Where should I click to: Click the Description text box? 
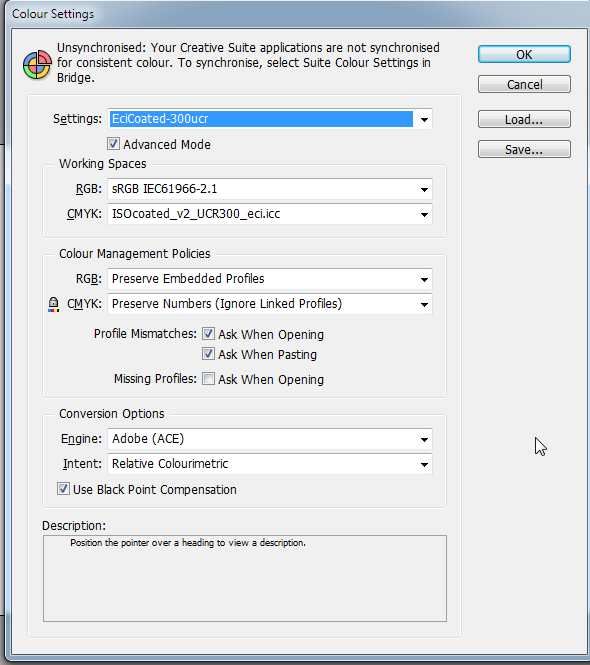point(245,578)
